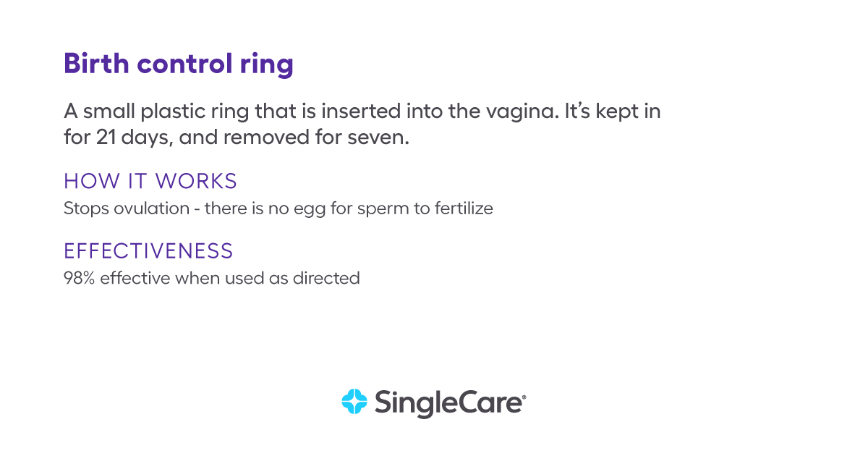Click the blue SingleCare cross logo icon
Screen dimensions: 868x456
click(354, 401)
